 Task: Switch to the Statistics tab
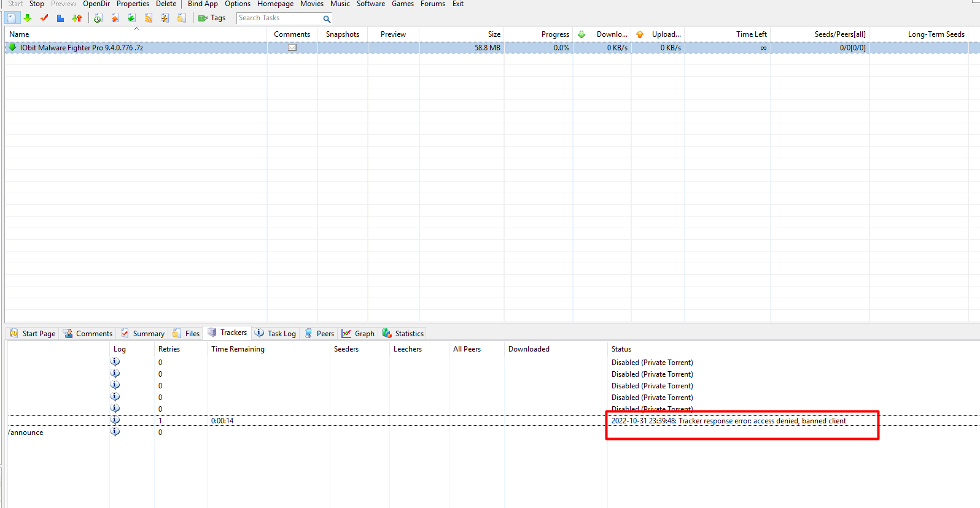tap(403, 333)
